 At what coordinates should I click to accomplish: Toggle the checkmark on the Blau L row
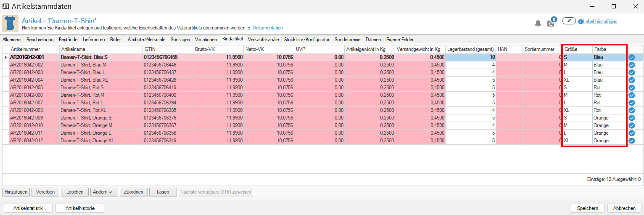631,72
